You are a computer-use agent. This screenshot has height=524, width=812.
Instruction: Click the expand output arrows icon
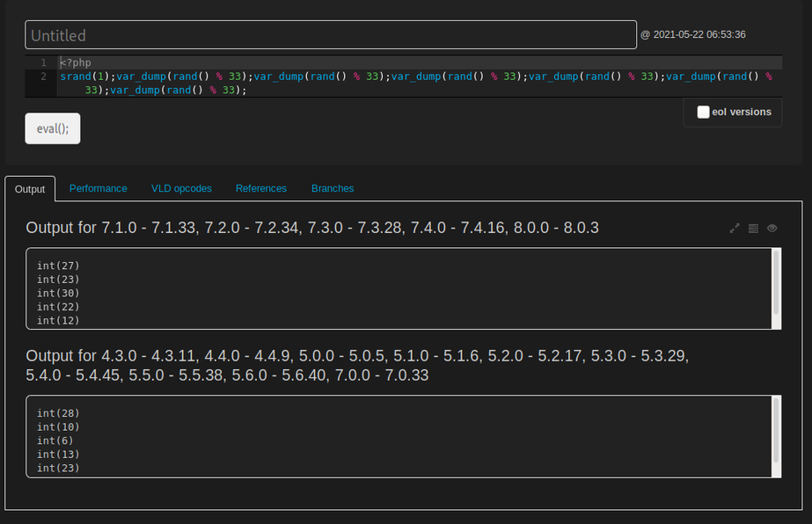(735, 229)
